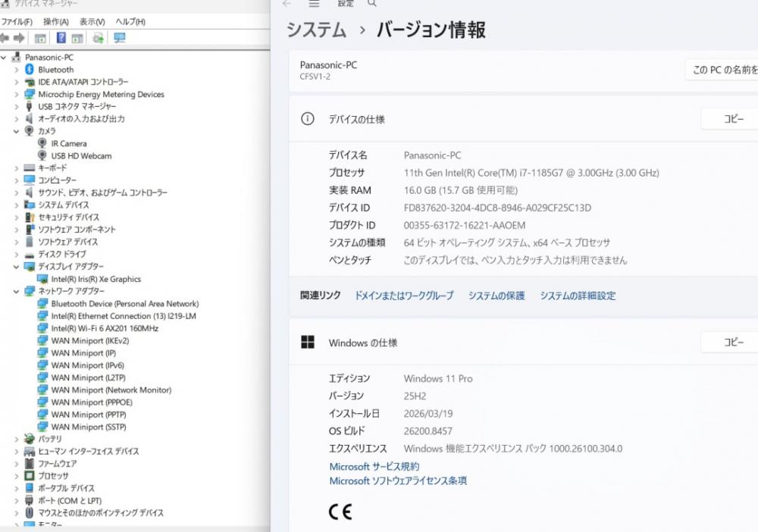Collapse the カメラ node
Image resolution: width=758 pixels, height=532 pixels.
click(x=17, y=131)
